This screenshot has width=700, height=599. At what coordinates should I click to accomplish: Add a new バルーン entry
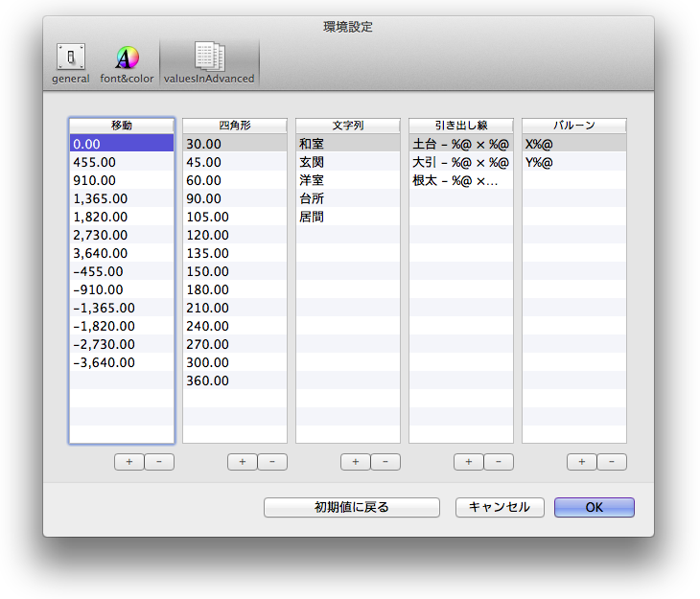(581, 462)
